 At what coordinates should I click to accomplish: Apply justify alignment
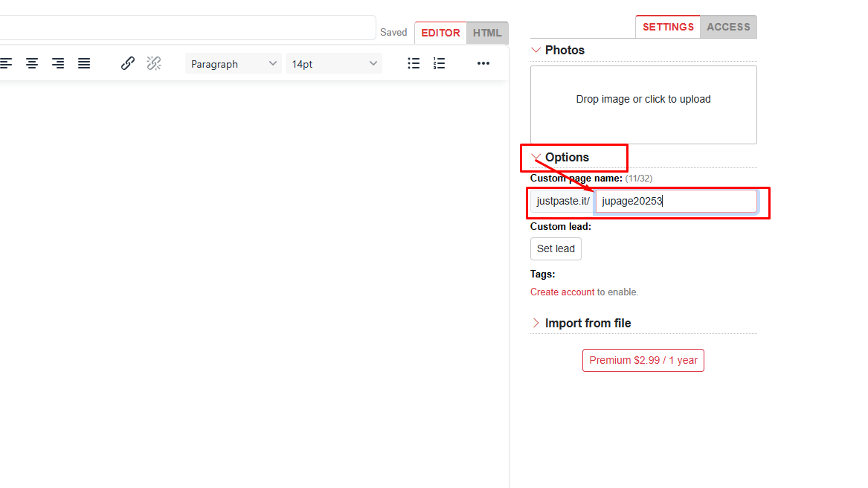pos(84,63)
